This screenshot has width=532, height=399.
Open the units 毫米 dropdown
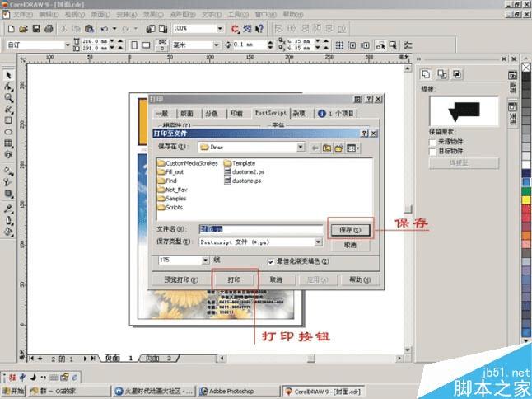click(x=216, y=45)
